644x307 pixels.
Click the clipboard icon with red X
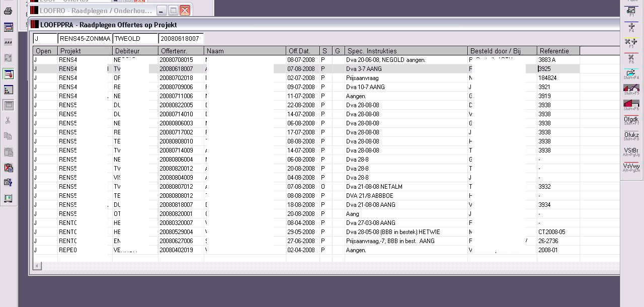pos(8,168)
